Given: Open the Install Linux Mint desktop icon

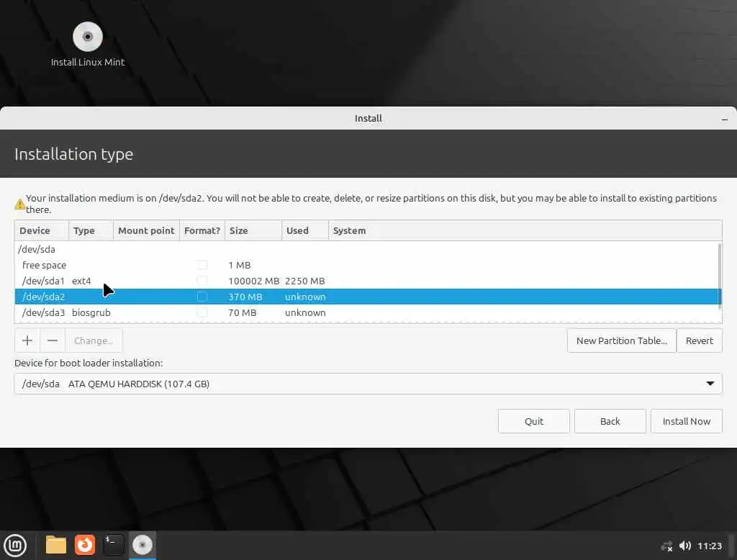Looking at the screenshot, I should coord(87,44).
